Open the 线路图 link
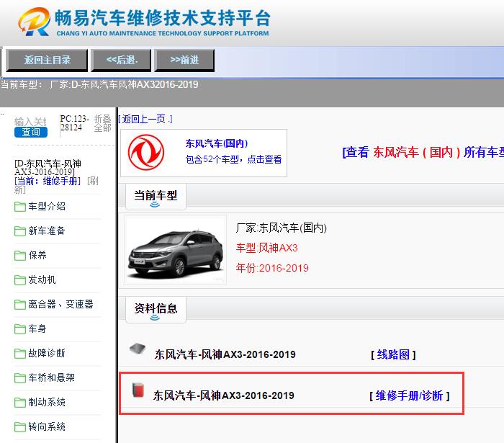The height and width of the screenshot is (443, 504). [393, 354]
